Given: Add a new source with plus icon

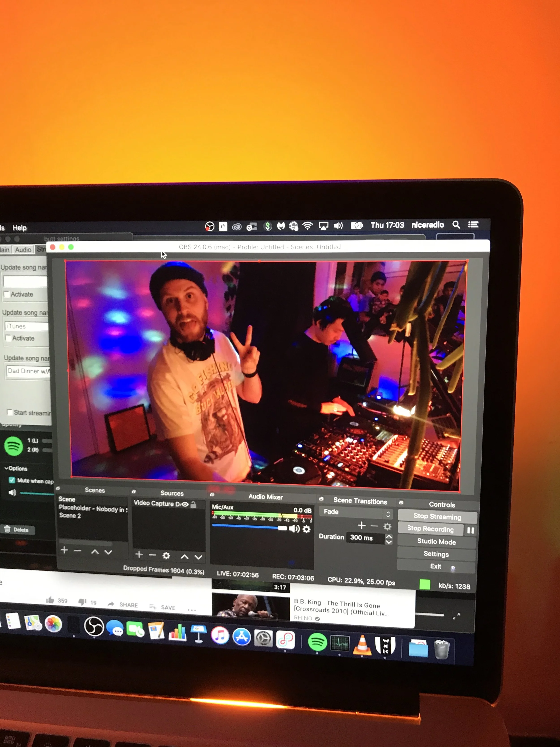Looking at the screenshot, I should (139, 554).
